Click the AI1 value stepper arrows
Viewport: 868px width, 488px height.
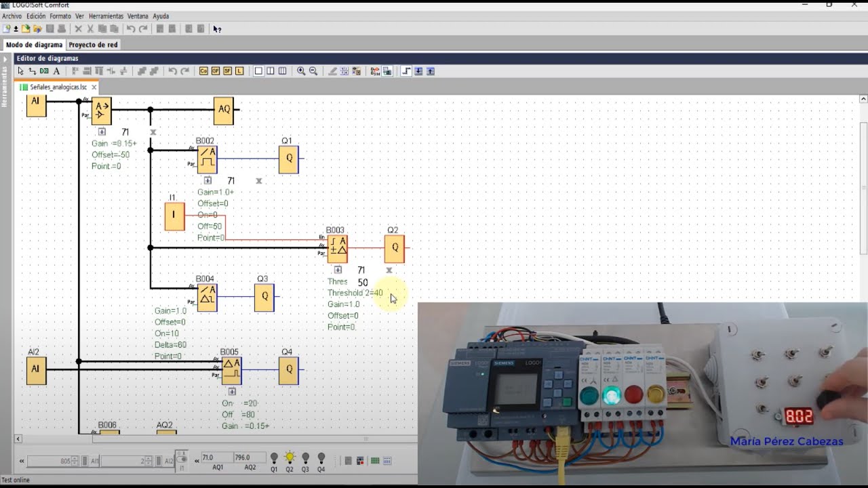pyautogui.click(x=75, y=461)
